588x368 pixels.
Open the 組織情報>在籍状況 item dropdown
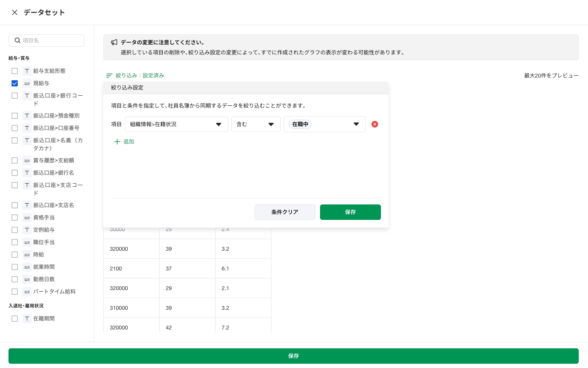[x=176, y=124]
